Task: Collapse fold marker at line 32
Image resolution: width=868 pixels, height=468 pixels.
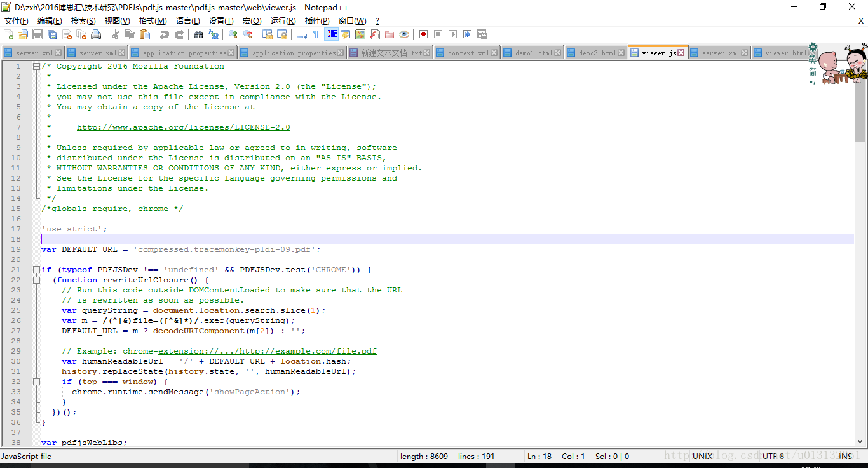Action: [36, 382]
